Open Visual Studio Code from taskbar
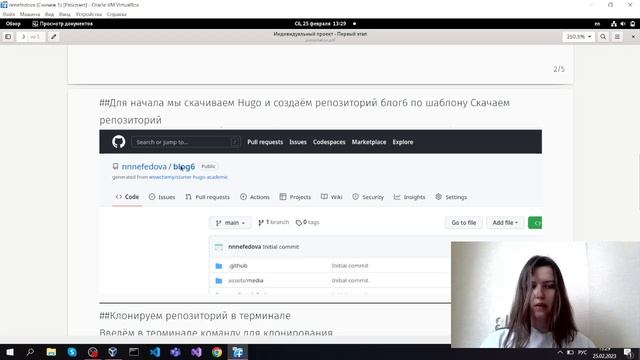Viewport: 640px width, 360px height. [155, 352]
